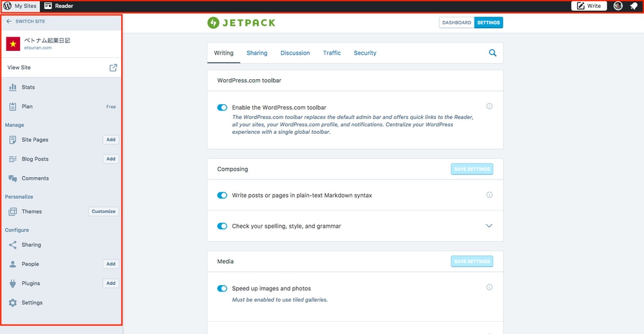Image resolution: width=644 pixels, height=334 pixels.
Task: Switch to the Writing tab
Action: coord(223,53)
